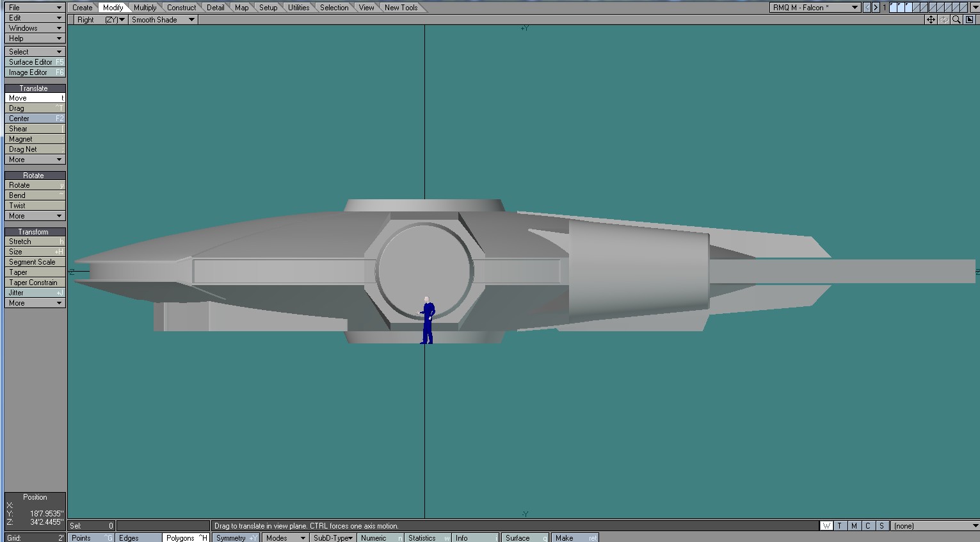
Task: Switch to the Detail tab
Action: click(216, 8)
